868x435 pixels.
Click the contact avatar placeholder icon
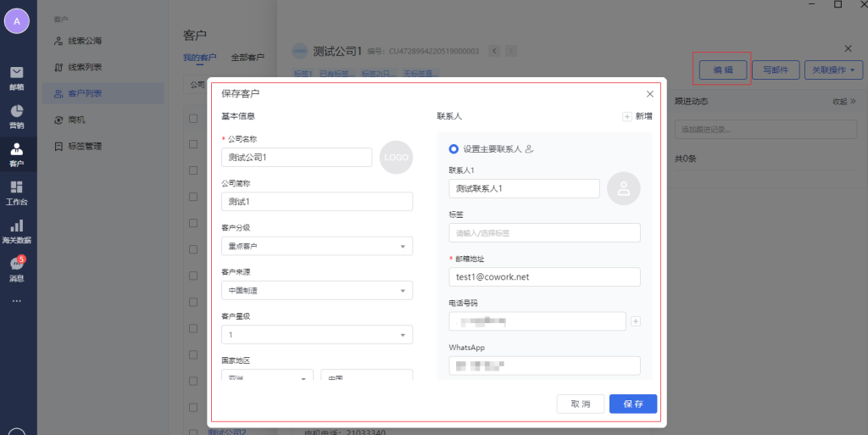[x=624, y=189]
